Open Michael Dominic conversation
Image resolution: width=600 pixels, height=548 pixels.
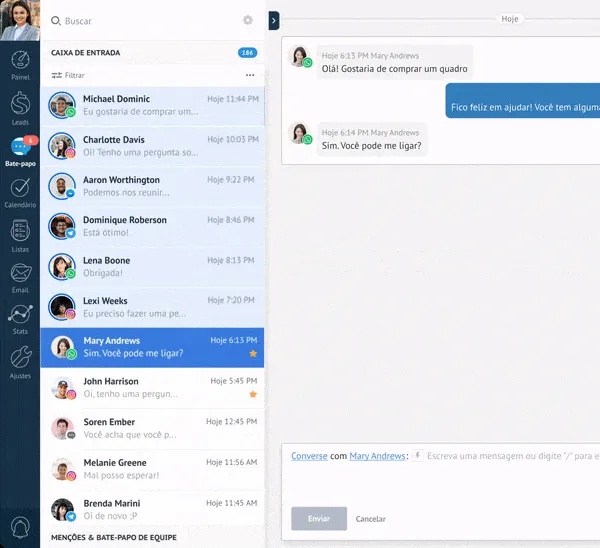click(152, 106)
